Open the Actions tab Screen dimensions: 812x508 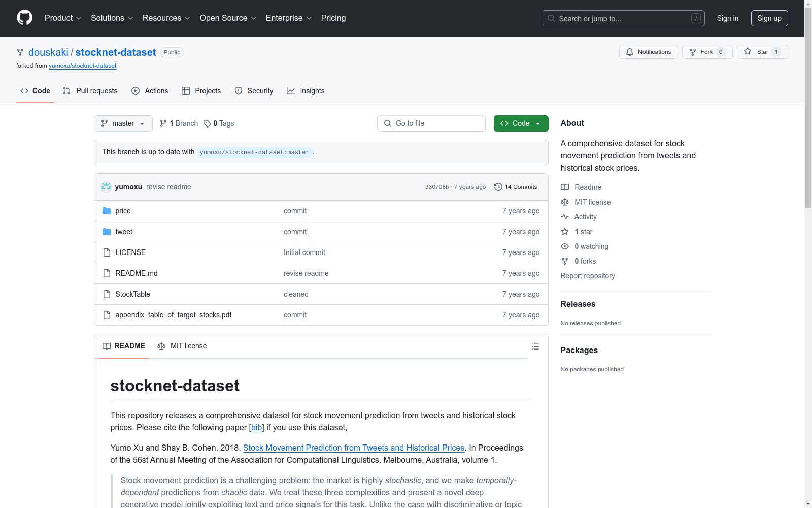[x=150, y=91]
